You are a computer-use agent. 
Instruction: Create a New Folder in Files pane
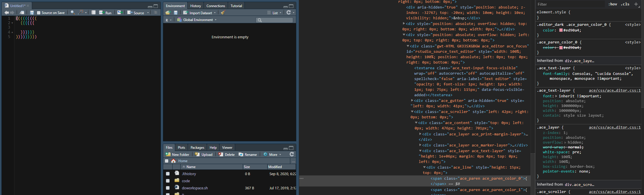click(x=177, y=154)
